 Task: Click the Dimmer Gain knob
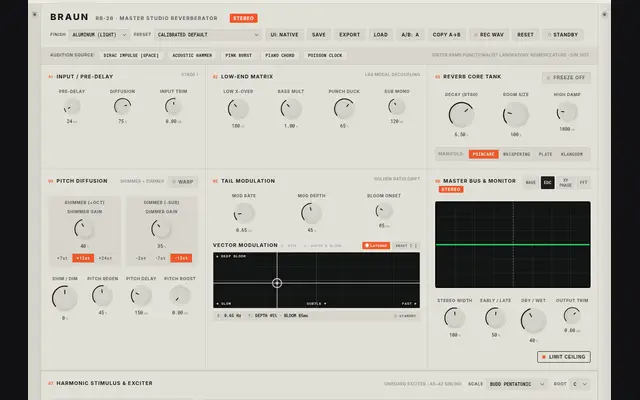161,229
